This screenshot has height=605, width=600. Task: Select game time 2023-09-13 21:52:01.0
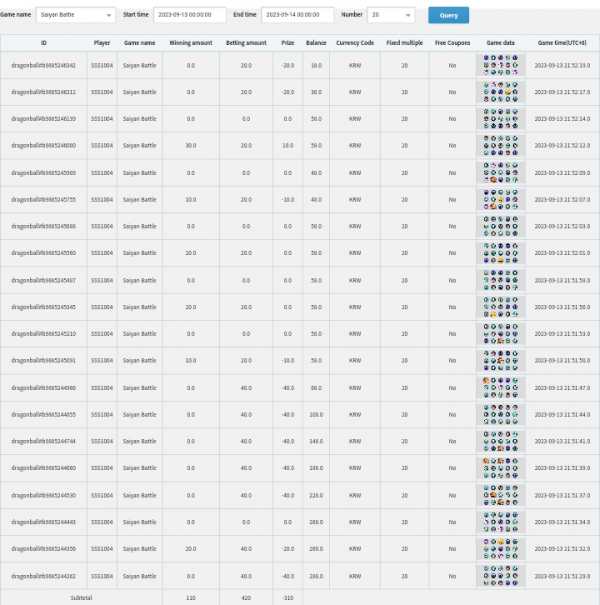coord(562,253)
